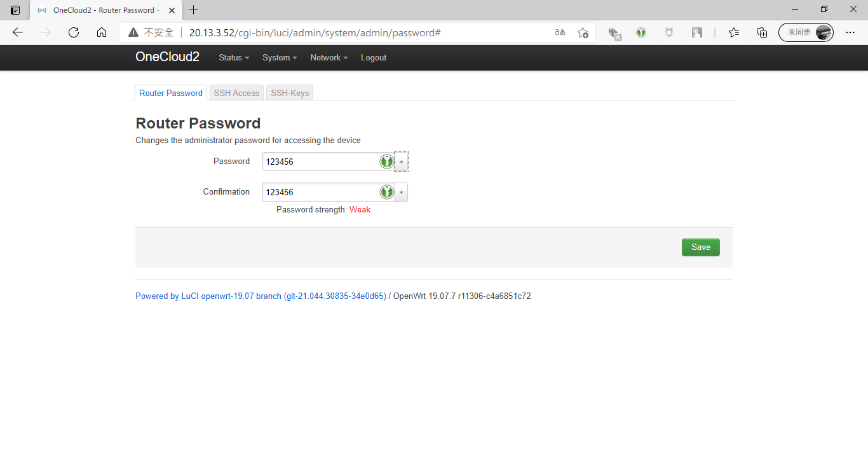The height and width of the screenshot is (463, 868).
Task: Open the SSH-Keys tab
Action: click(290, 93)
